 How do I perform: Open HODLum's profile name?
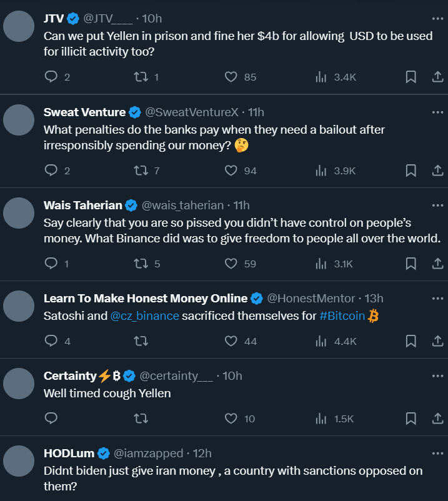point(69,453)
